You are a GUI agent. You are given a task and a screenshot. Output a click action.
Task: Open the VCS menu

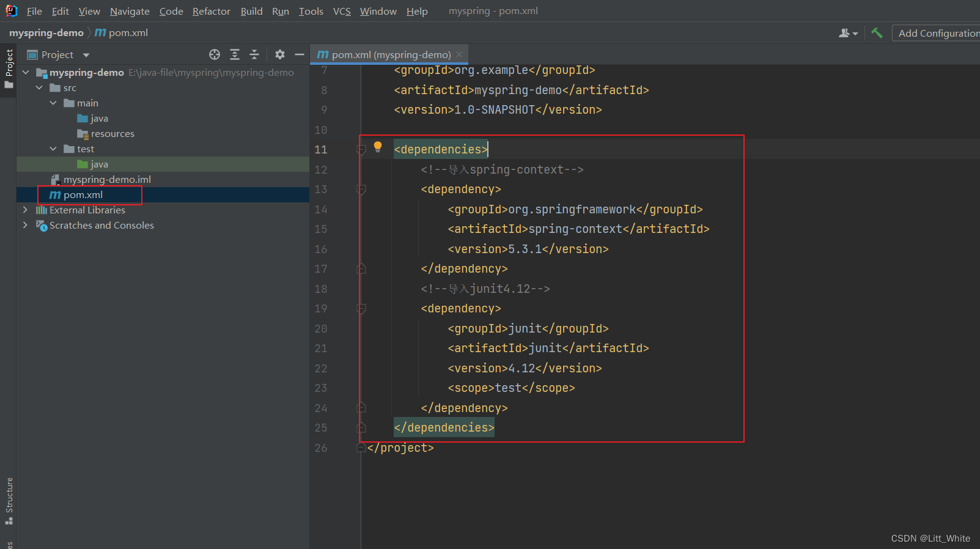(x=342, y=11)
